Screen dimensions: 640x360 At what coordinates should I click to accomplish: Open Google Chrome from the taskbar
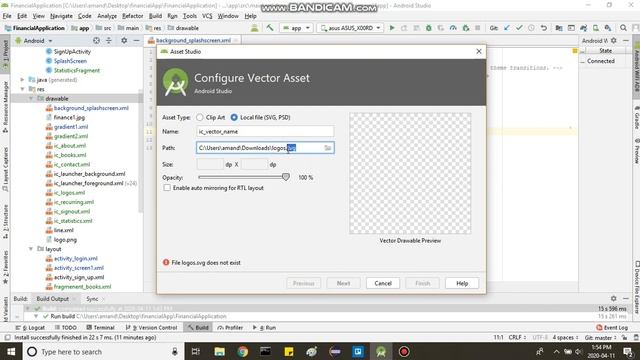242,351
